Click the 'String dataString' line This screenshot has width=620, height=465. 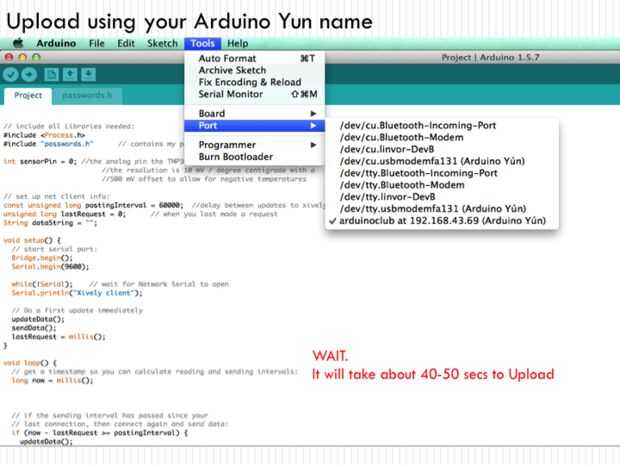[x=50, y=223]
